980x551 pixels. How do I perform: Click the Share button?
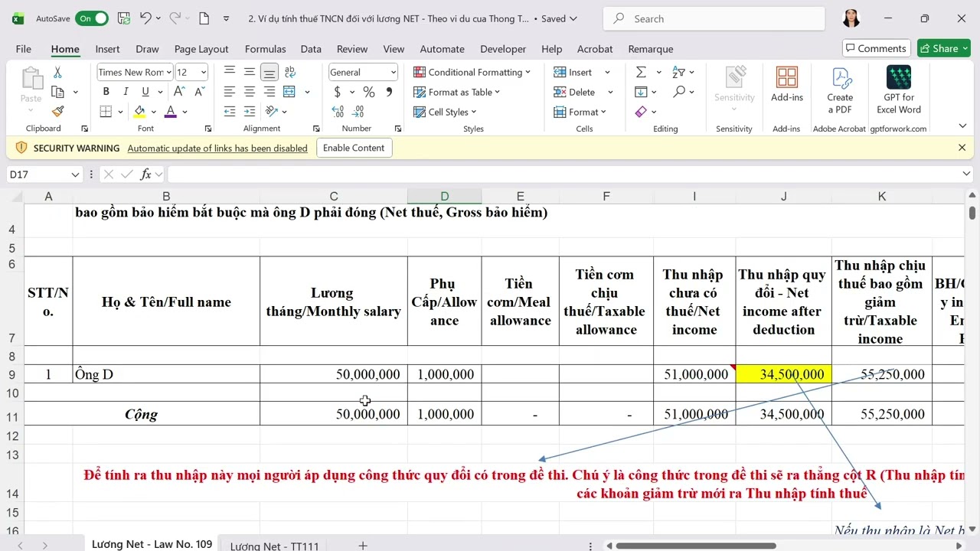[x=944, y=48]
